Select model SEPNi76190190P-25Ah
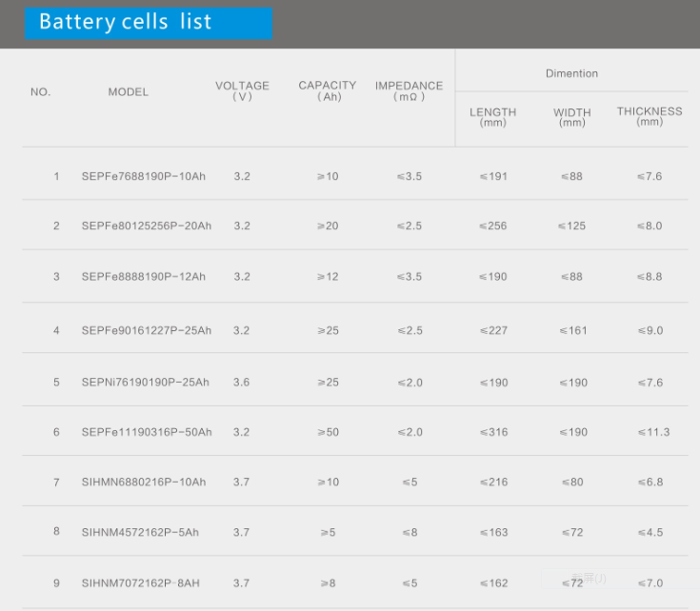The image size is (700, 611). point(145,383)
